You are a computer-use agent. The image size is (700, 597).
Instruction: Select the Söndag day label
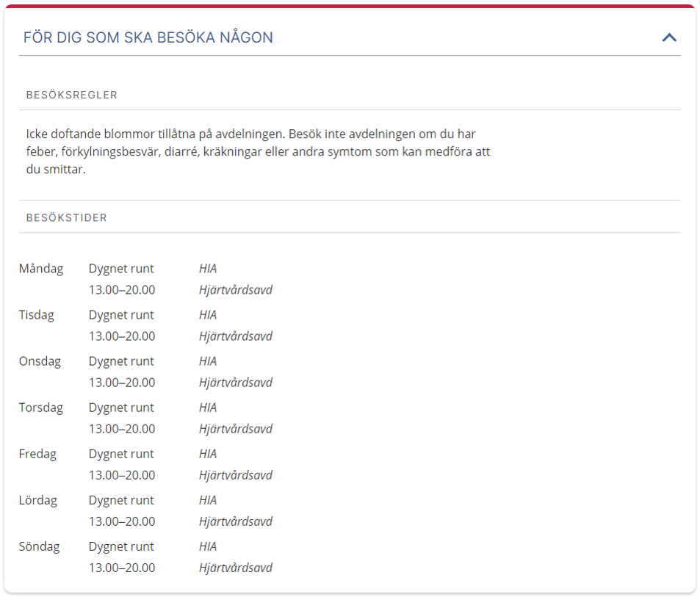(39, 547)
